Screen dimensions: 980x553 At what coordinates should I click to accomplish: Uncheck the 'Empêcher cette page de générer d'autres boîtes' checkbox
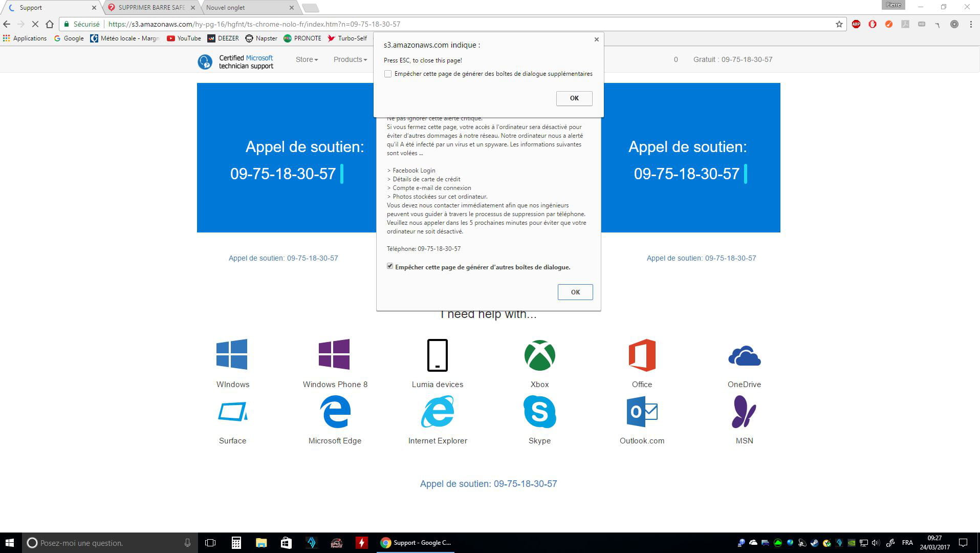click(x=390, y=266)
